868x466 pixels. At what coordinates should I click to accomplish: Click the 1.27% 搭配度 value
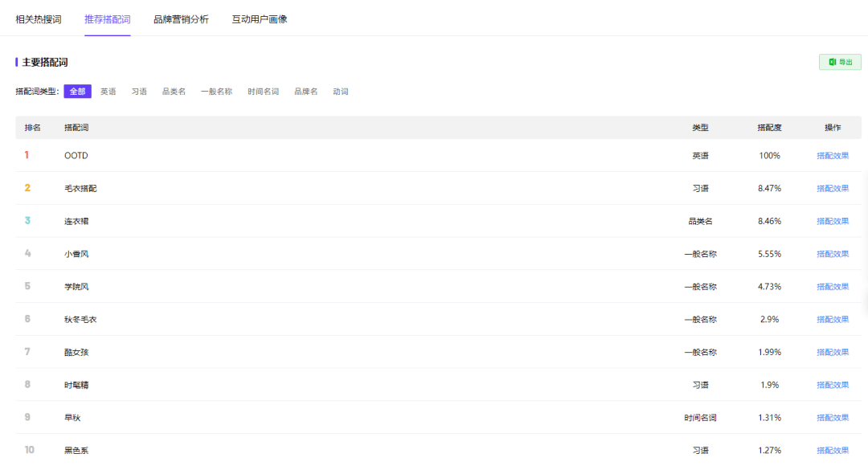tap(769, 451)
